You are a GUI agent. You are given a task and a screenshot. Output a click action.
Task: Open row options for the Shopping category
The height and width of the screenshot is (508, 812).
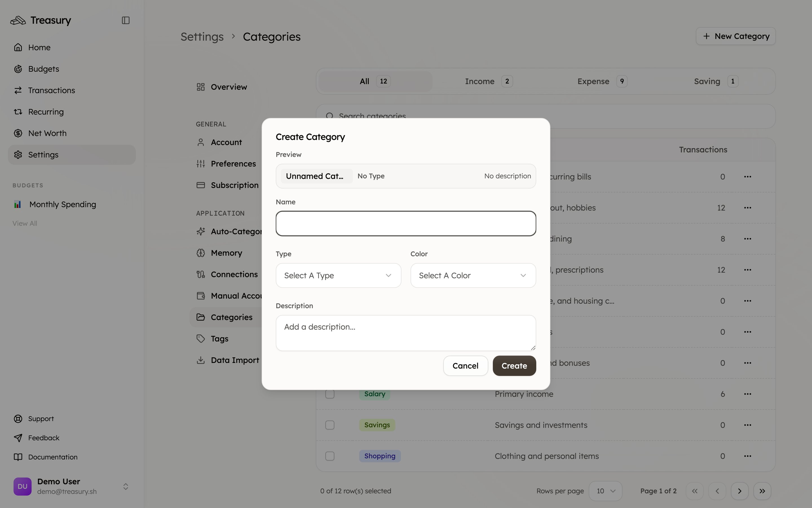(747, 456)
